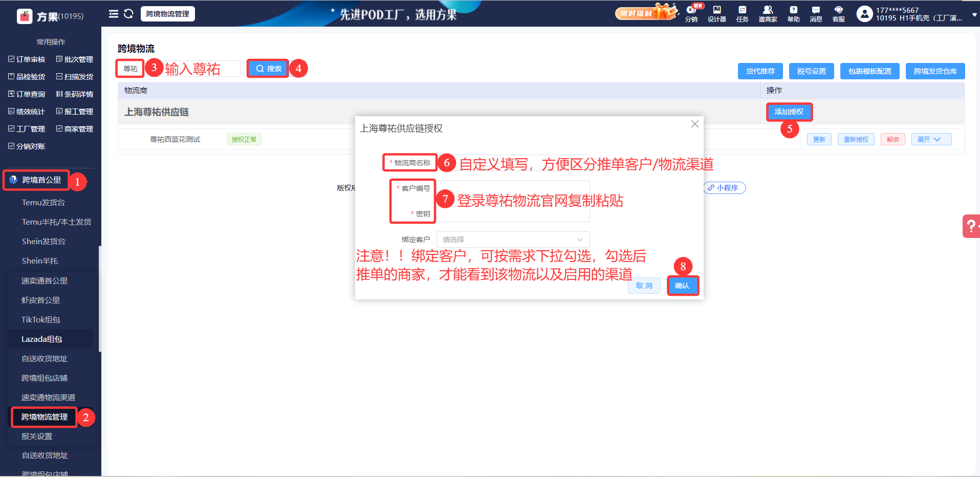Open 跨境组包店铺 menu item

[x=45, y=378]
